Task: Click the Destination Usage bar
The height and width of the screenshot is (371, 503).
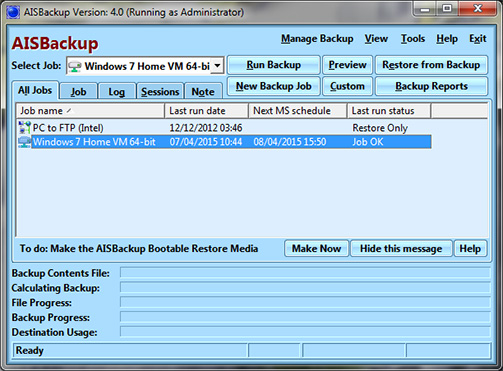Action: click(305, 332)
